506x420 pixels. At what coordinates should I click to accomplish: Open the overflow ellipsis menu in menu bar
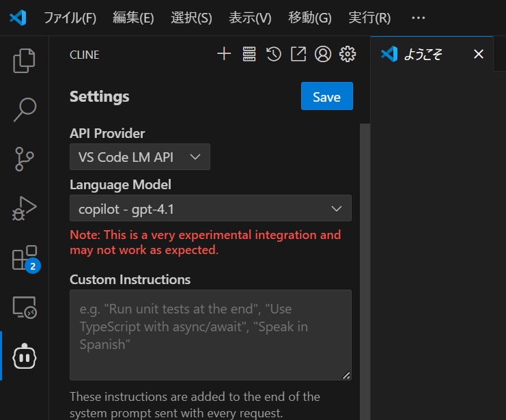point(418,18)
